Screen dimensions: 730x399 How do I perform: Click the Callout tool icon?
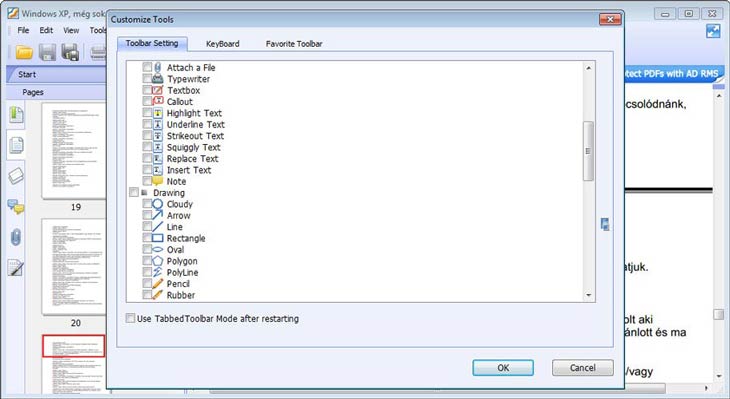click(x=158, y=101)
